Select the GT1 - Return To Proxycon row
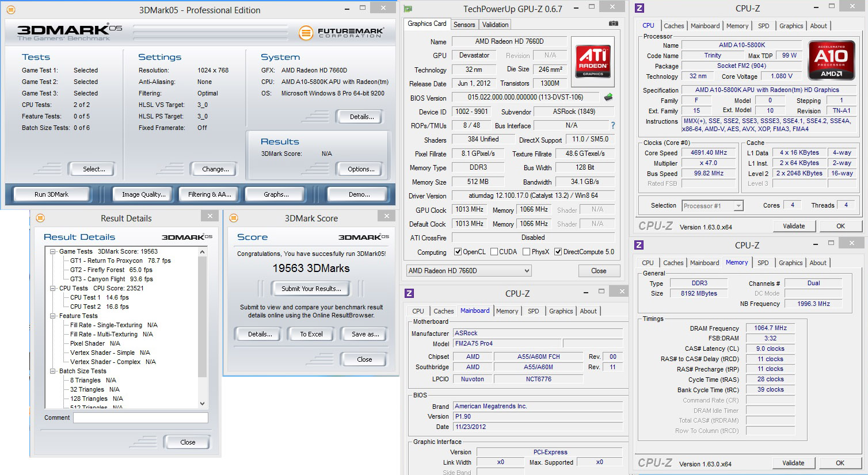Viewport: 868px width, 475px height. (x=120, y=261)
